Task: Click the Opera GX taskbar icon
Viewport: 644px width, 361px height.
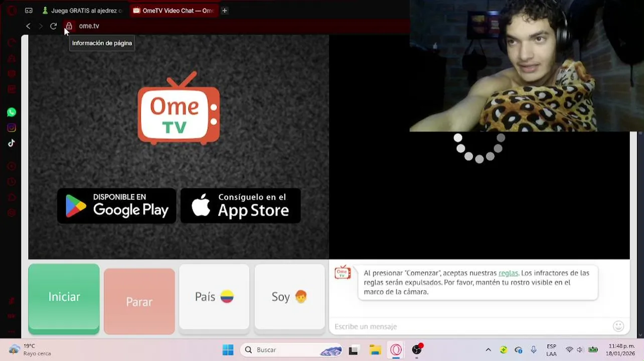Action: coord(396,350)
